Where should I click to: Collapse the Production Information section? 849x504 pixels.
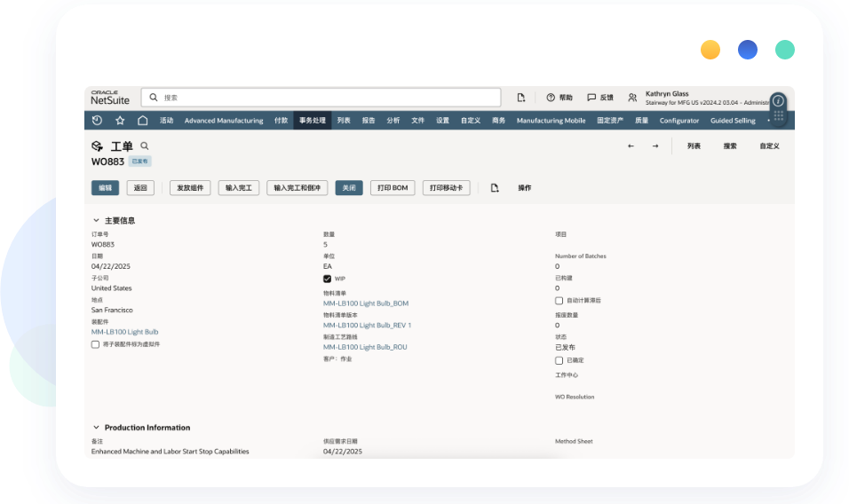point(96,428)
